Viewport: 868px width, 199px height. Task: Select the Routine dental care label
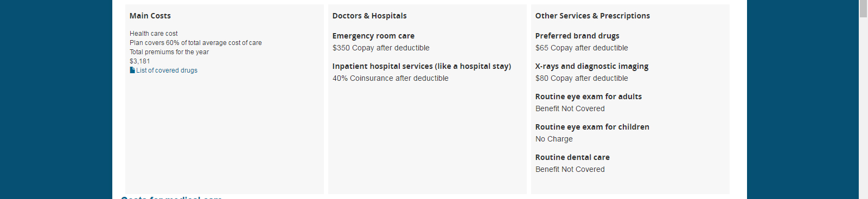coord(572,157)
